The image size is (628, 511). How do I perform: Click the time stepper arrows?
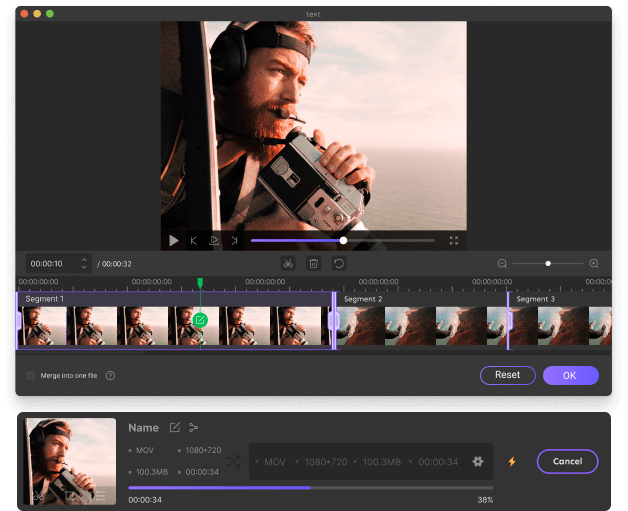[84, 264]
